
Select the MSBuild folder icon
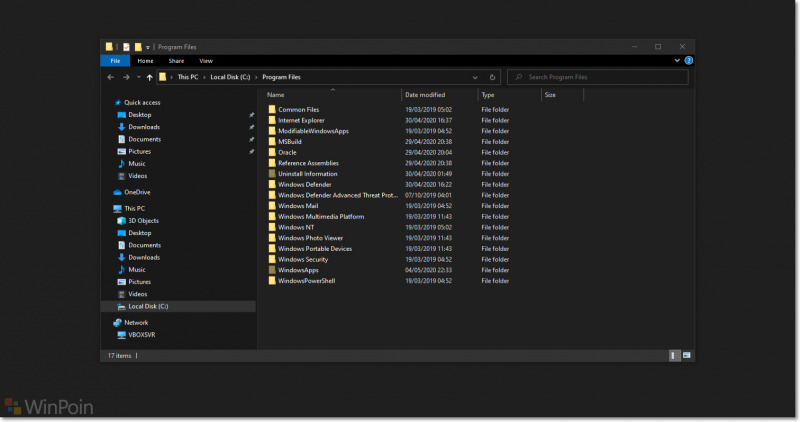click(272, 141)
